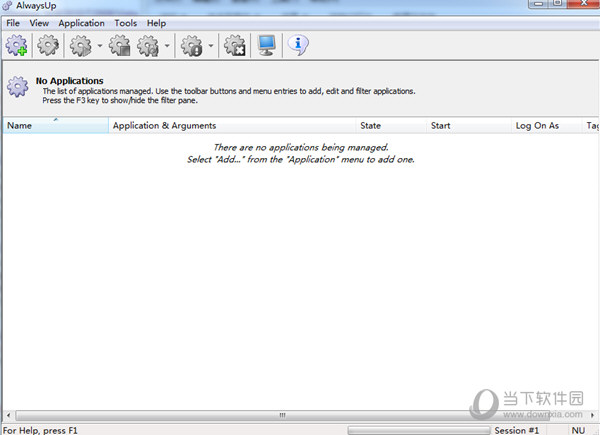Open the Help menu
The image size is (600, 435).
(157, 23)
